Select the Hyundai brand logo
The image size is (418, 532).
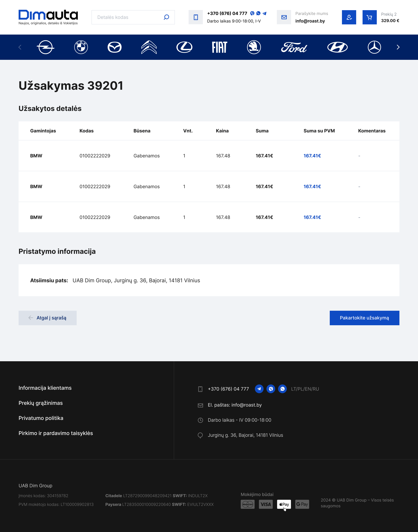337,47
